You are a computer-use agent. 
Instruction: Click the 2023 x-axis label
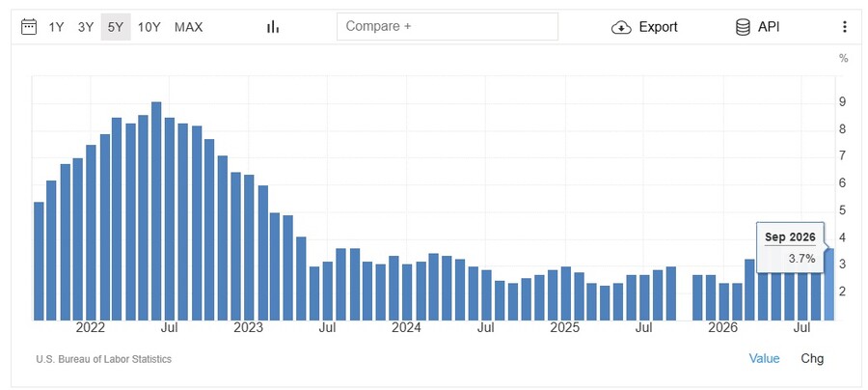(249, 328)
